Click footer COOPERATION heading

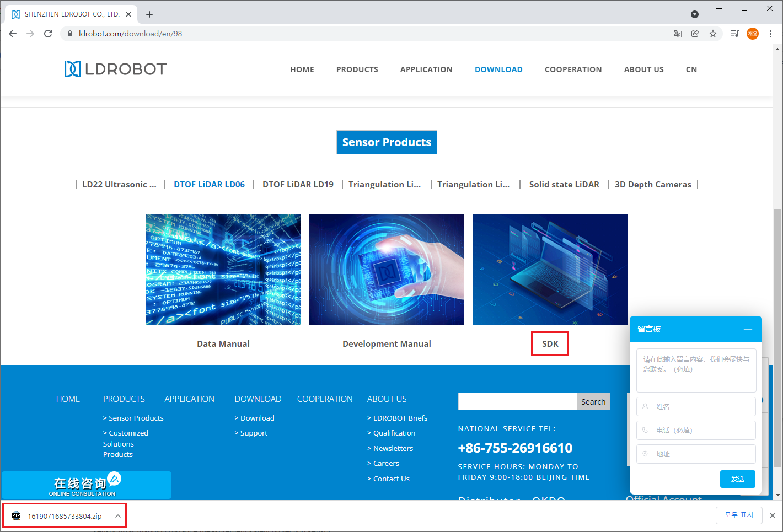pyautogui.click(x=325, y=399)
